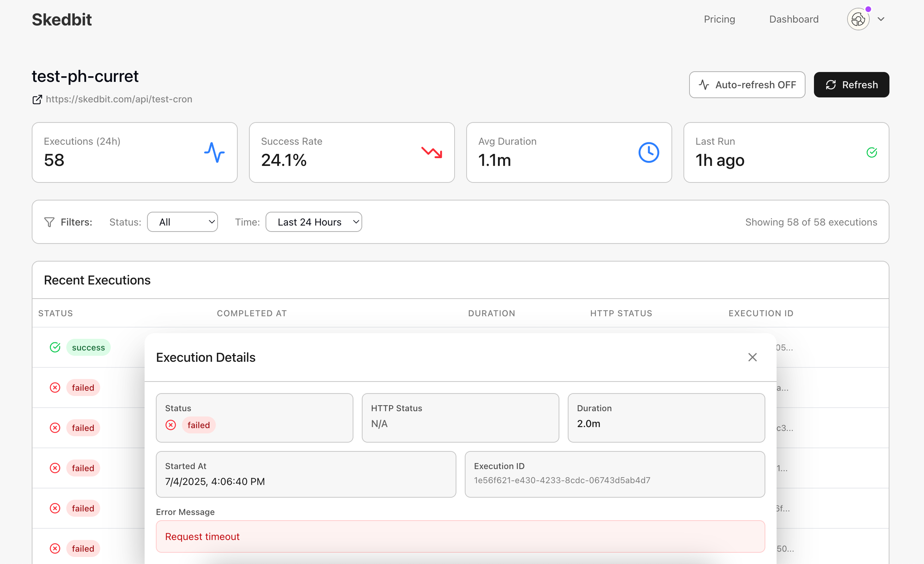Click the STATUS column header
Viewport: 924px width, 564px height.
55,313
